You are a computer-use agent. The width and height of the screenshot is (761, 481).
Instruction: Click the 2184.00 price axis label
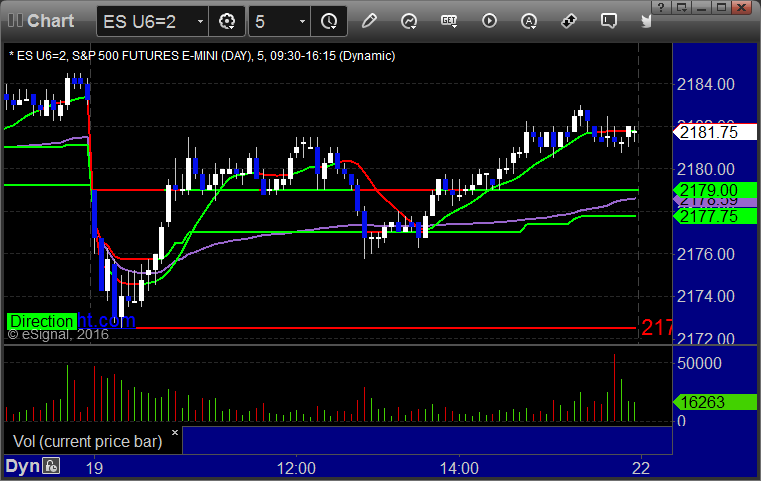click(x=706, y=84)
